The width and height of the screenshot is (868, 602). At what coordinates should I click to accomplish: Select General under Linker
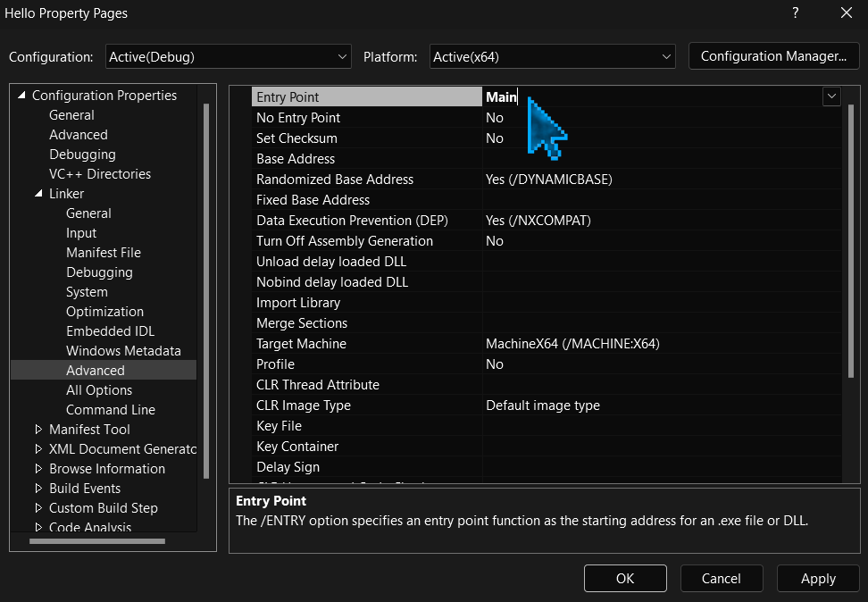[x=88, y=213]
